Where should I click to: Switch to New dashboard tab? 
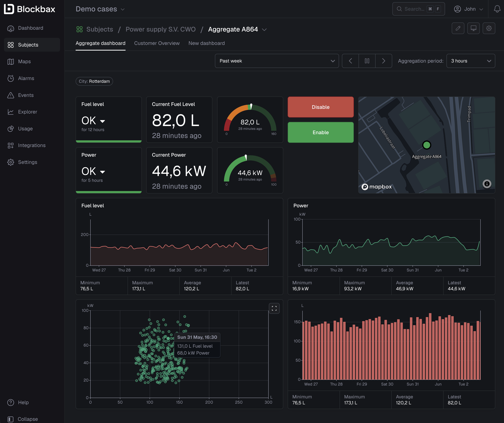click(206, 43)
